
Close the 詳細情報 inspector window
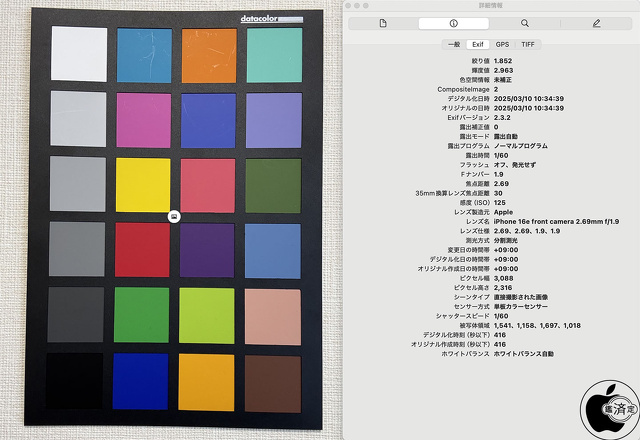347,5
